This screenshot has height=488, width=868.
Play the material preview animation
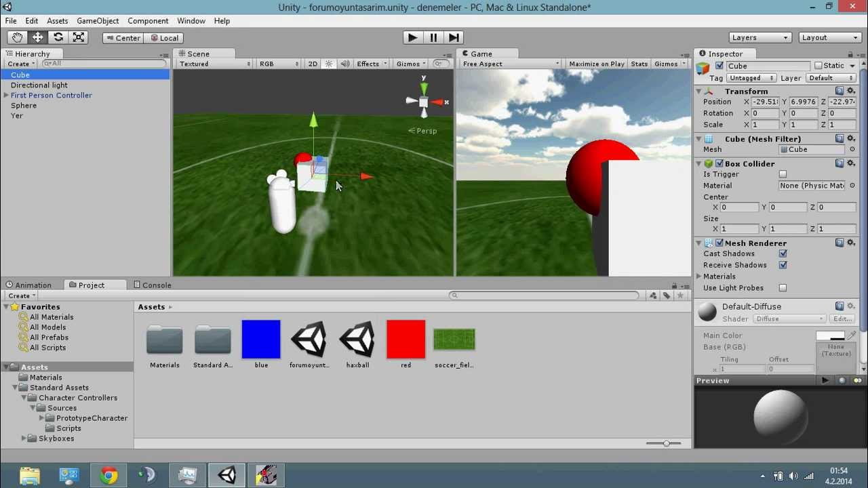click(x=825, y=381)
